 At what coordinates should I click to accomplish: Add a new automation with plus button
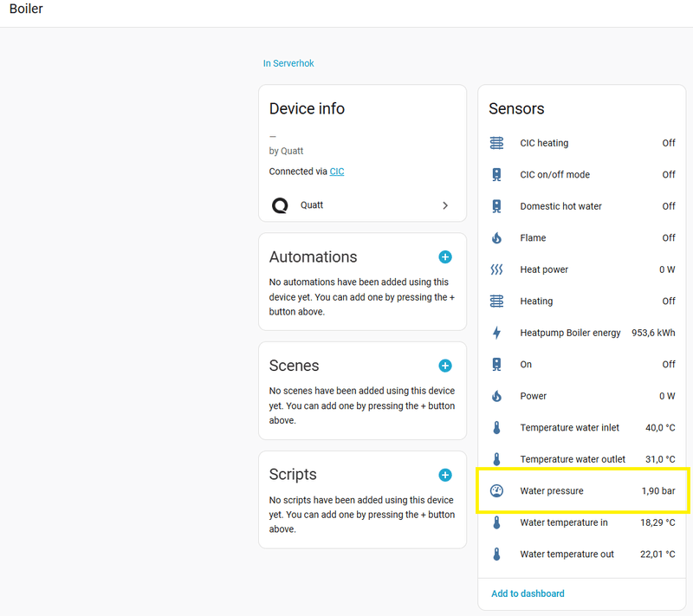point(445,257)
